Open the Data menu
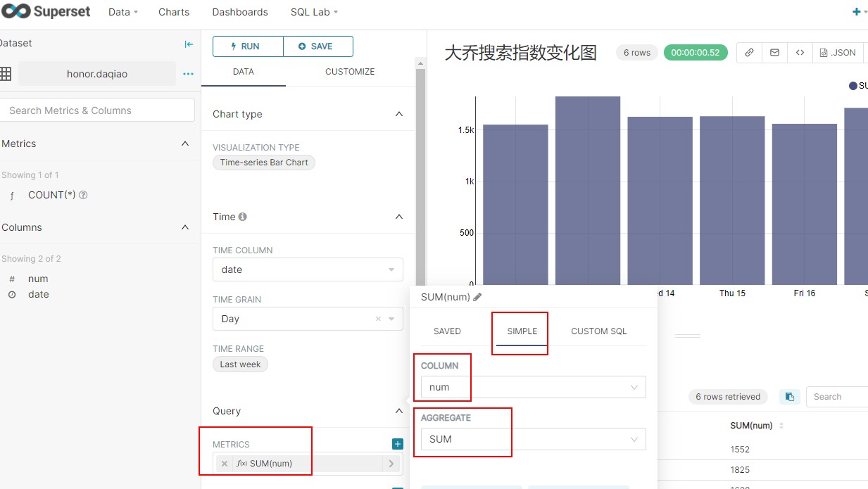The width and height of the screenshot is (868, 489). tap(123, 12)
